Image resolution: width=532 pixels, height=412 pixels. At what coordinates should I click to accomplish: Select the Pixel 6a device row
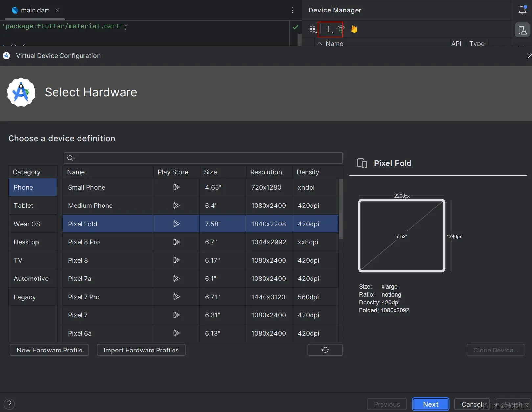click(201, 333)
